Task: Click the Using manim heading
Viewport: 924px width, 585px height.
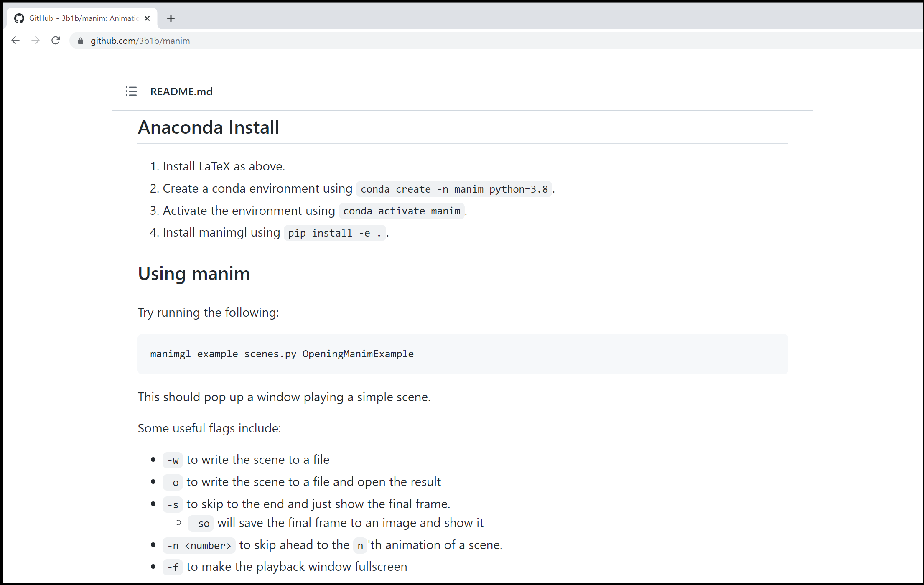Action: pyautogui.click(x=194, y=274)
